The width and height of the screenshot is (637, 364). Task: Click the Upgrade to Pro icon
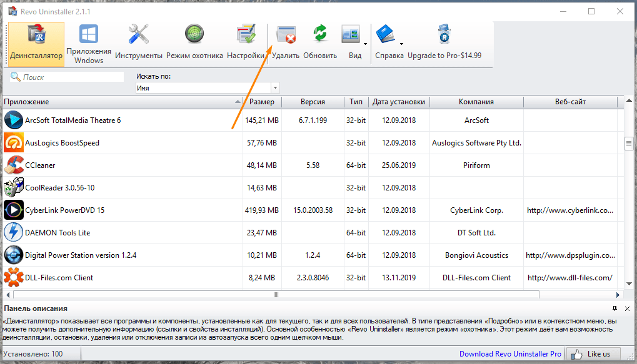tap(444, 36)
